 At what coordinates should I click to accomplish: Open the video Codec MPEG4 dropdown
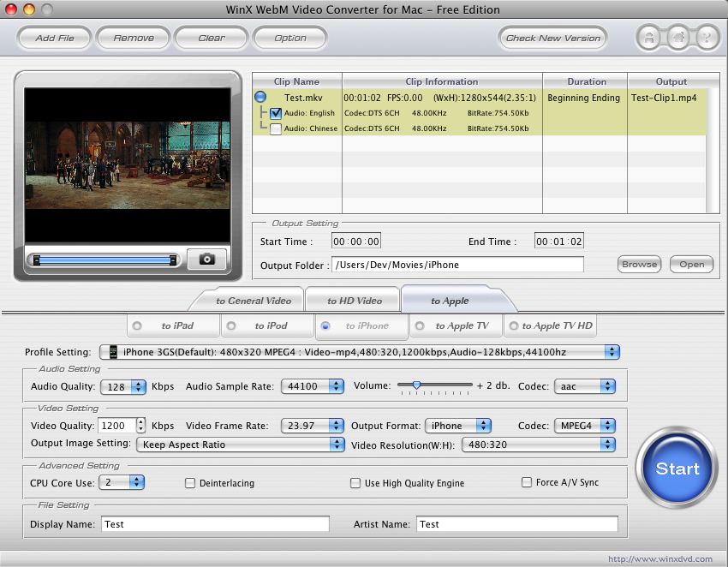coord(585,426)
